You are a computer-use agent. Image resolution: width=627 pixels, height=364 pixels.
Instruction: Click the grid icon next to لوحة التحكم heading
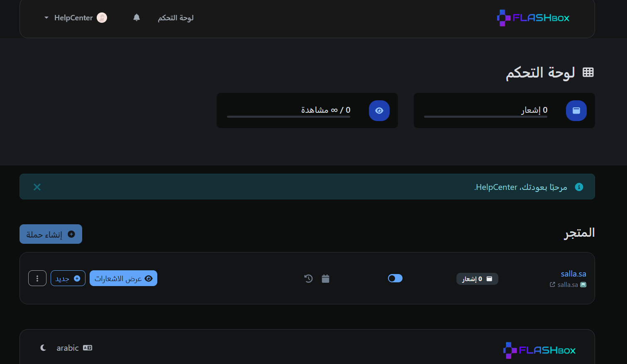tap(588, 72)
